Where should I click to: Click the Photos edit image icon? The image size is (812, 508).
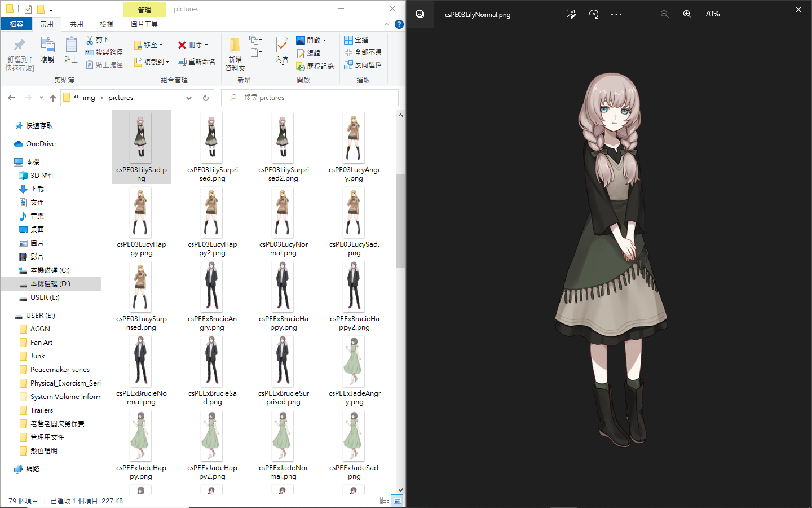571,14
